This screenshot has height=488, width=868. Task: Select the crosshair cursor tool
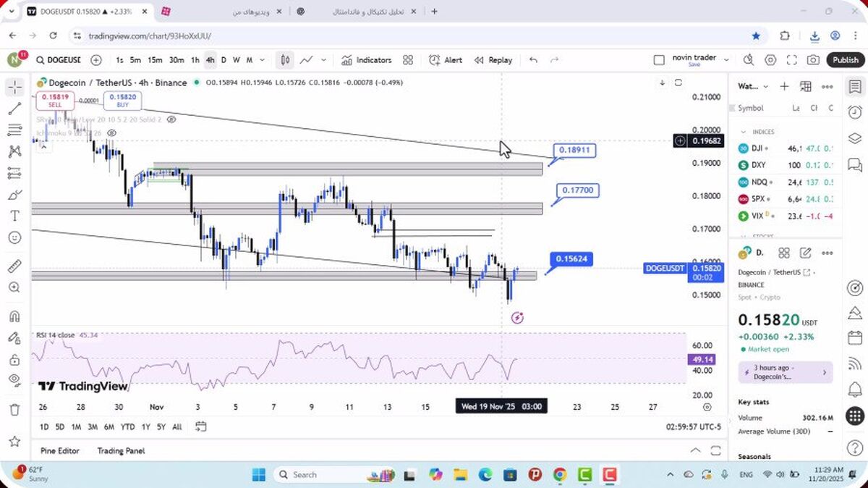(x=14, y=88)
